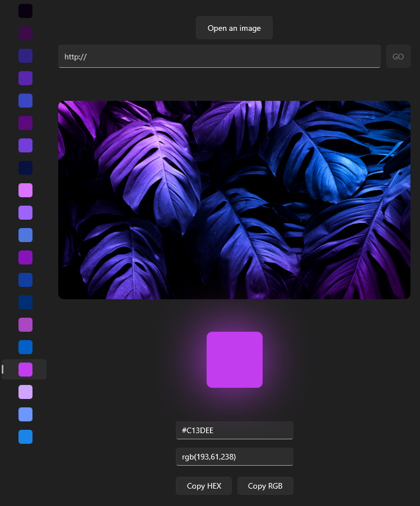420x506 pixels.
Task: Select the rgb(193,61,238) value field
Action: coord(235,457)
